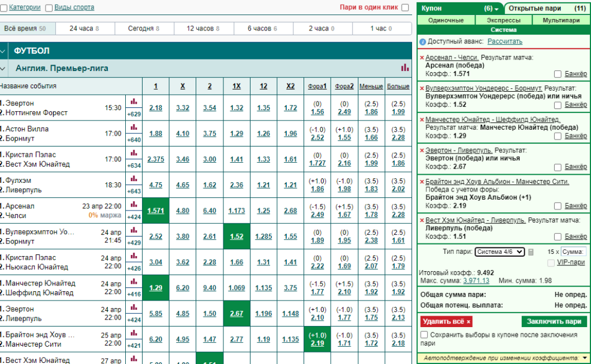
Task: Open stats icon for Aston Villa–Bournemouth match
Action: coord(134,127)
